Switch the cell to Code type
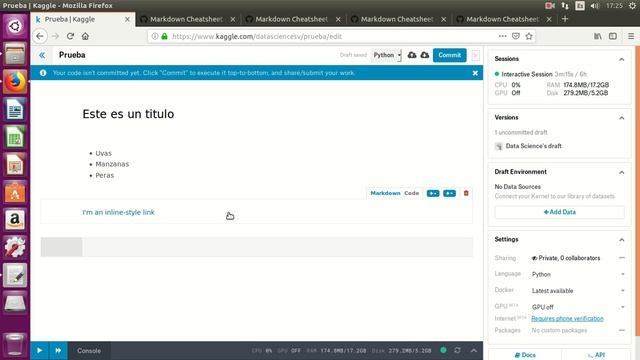640x360 pixels. 411,193
